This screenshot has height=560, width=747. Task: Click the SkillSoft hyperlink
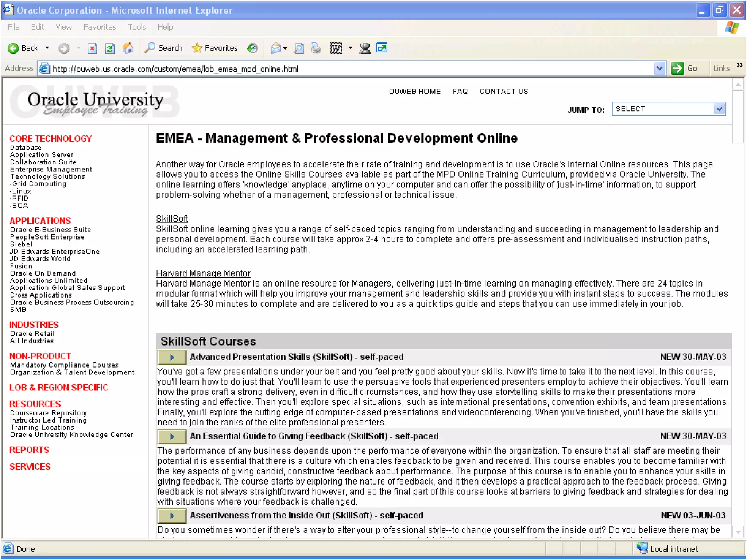click(172, 219)
